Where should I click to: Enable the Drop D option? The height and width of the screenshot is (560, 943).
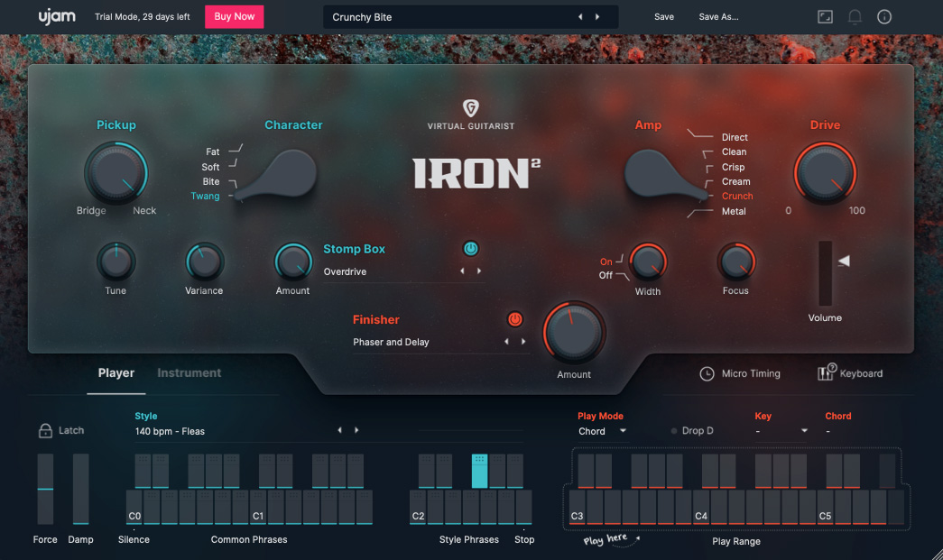pos(692,431)
